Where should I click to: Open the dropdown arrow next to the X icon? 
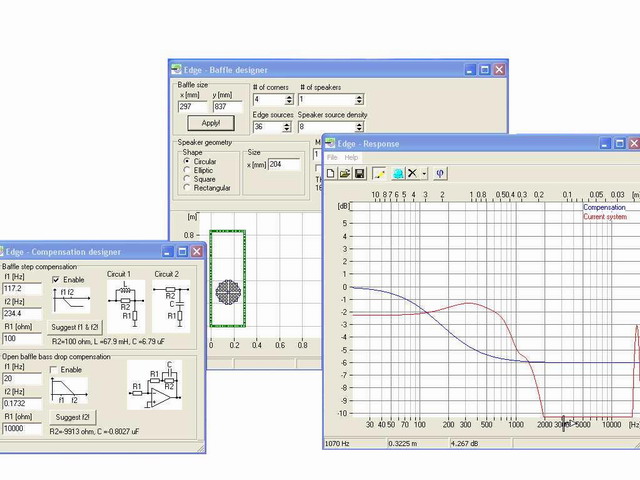pyautogui.click(x=424, y=174)
